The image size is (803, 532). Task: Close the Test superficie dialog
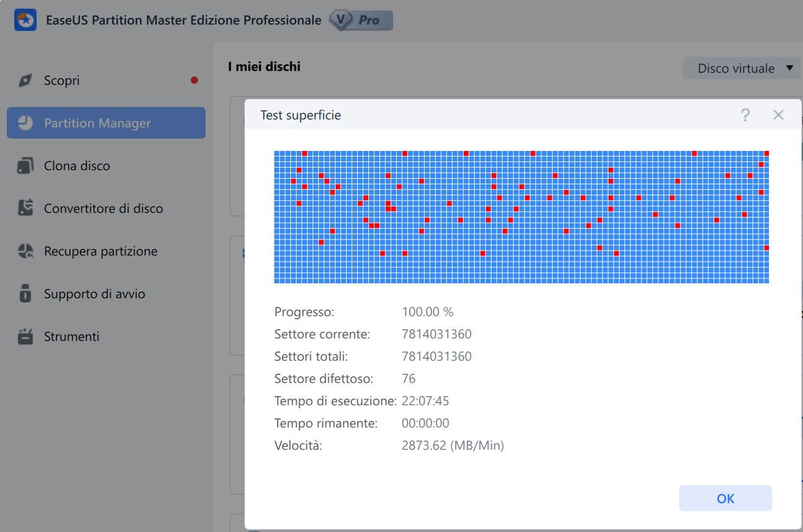tap(779, 115)
